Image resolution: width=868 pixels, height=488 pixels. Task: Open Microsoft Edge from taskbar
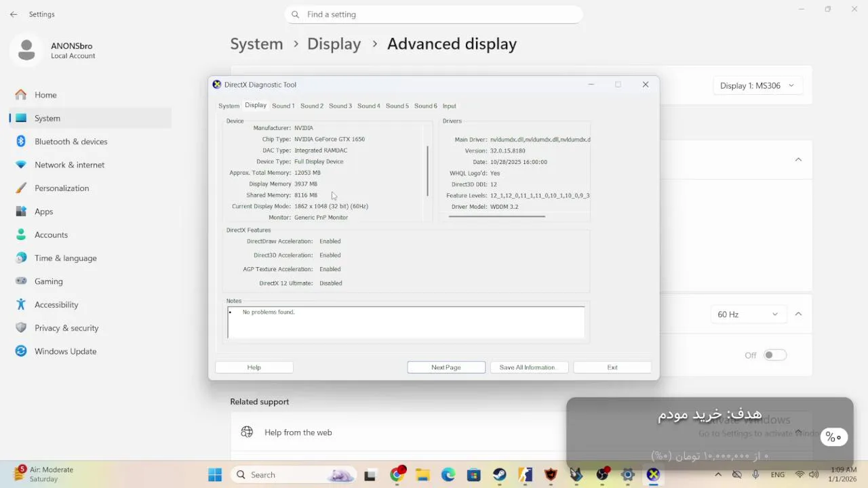coord(448,475)
